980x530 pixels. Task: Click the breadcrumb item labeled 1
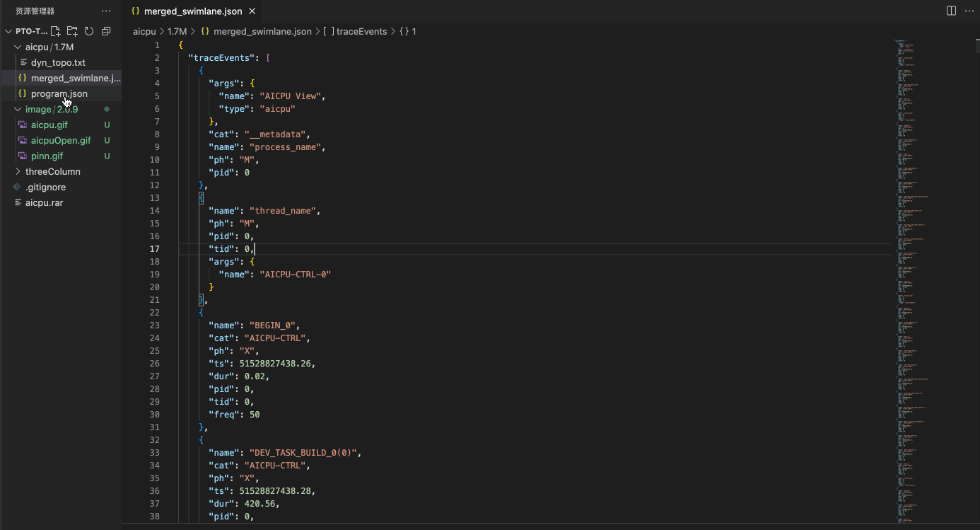[x=408, y=31]
